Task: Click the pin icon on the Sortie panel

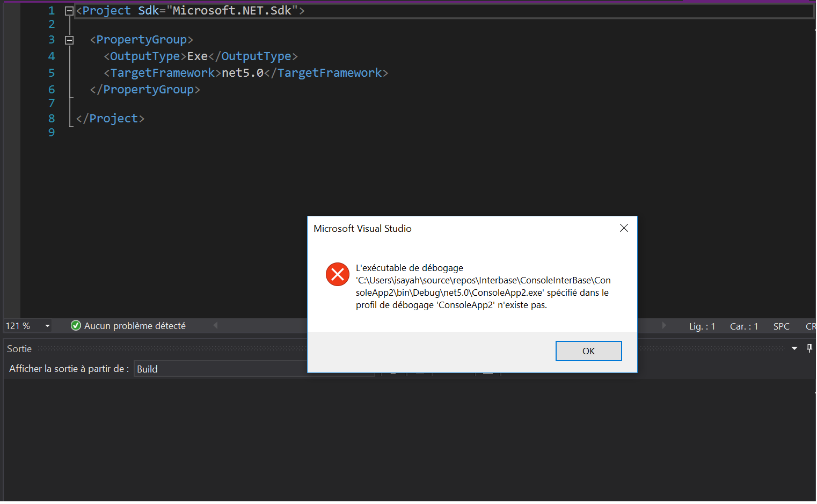Action: click(x=809, y=348)
